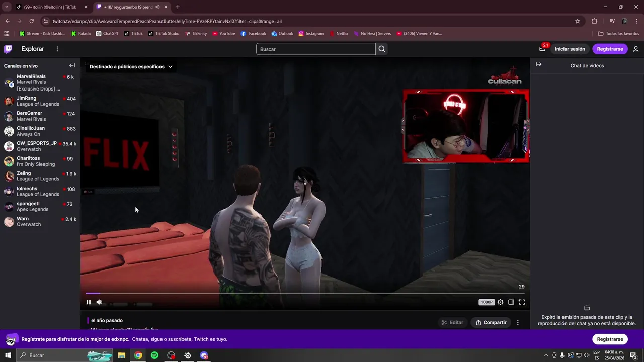Viewport: 644px width, 362px height.
Task: Pause the clip playback
Action: (89, 302)
